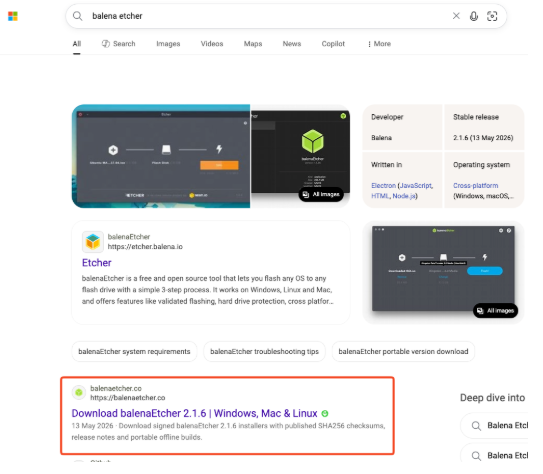The width and height of the screenshot is (543, 474).
Task: Switch to the Search tab
Action: (x=118, y=44)
